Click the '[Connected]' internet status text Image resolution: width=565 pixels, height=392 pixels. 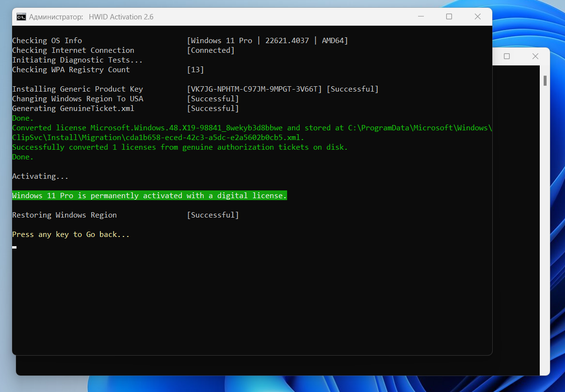tap(210, 50)
